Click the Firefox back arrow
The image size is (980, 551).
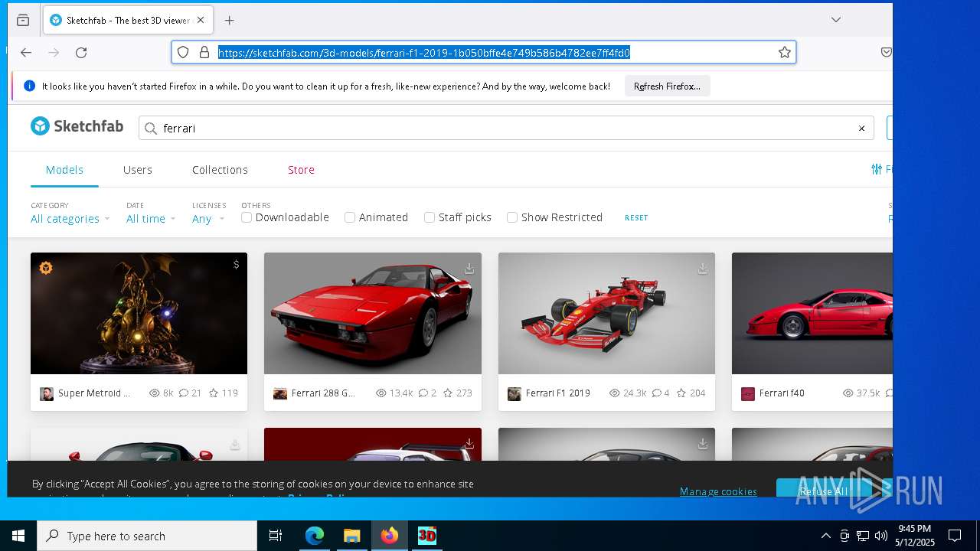click(26, 52)
